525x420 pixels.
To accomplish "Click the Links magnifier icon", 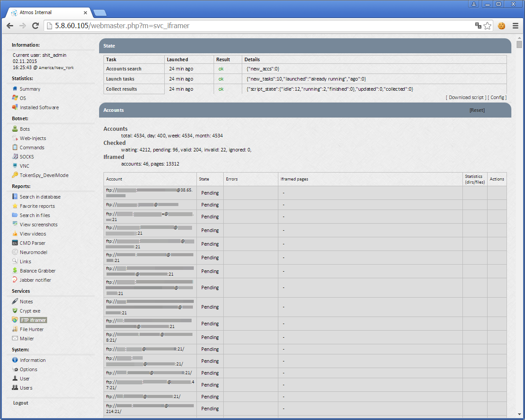I will click(15, 261).
